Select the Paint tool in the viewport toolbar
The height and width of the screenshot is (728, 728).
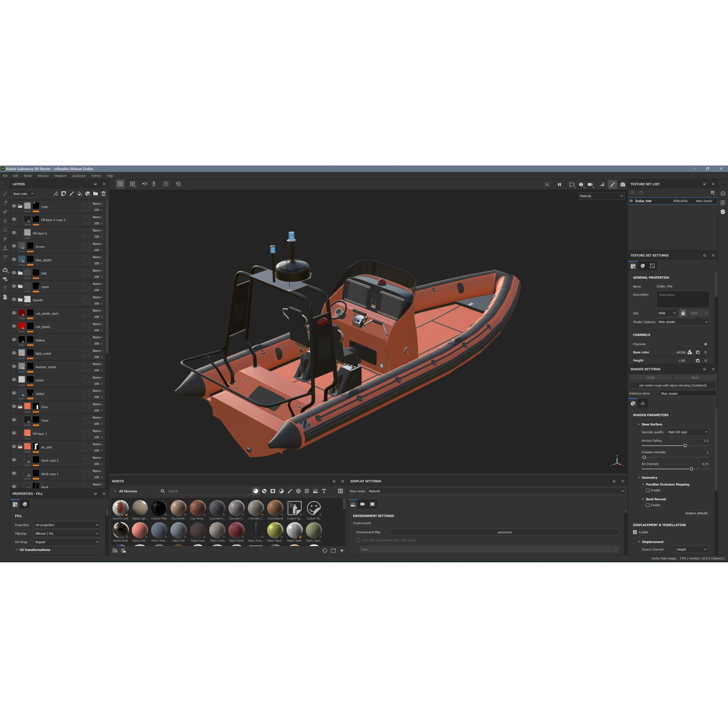pos(613,185)
